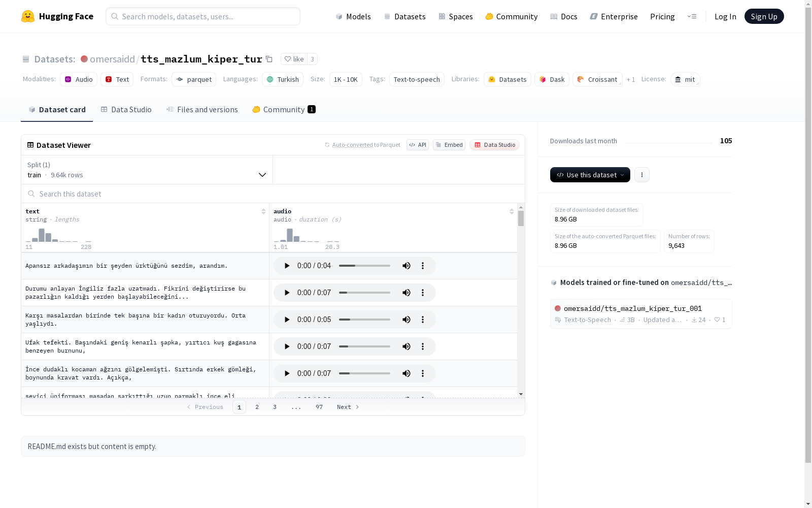Screen dimensions: 812x508
Task: Expand the Split train dropdown
Action: click(147, 170)
